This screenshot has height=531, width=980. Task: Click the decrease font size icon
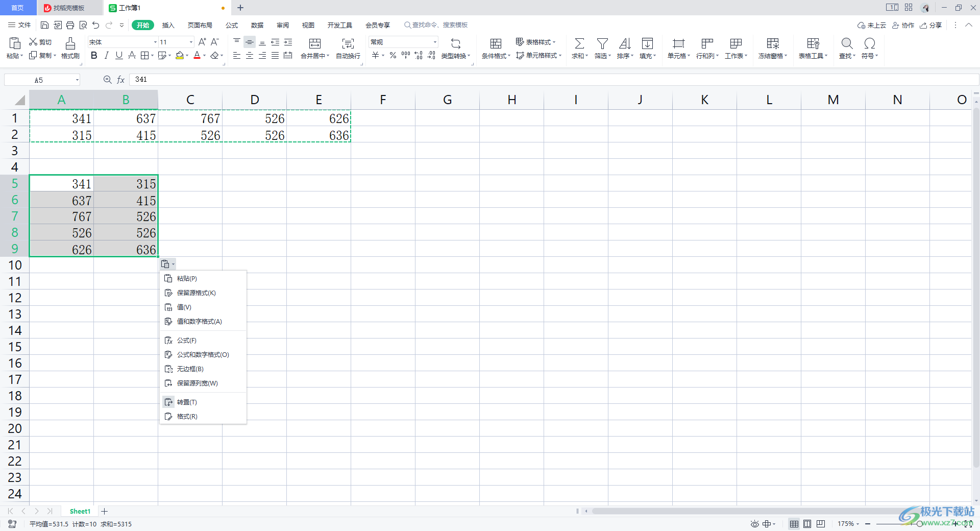(x=215, y=42)
